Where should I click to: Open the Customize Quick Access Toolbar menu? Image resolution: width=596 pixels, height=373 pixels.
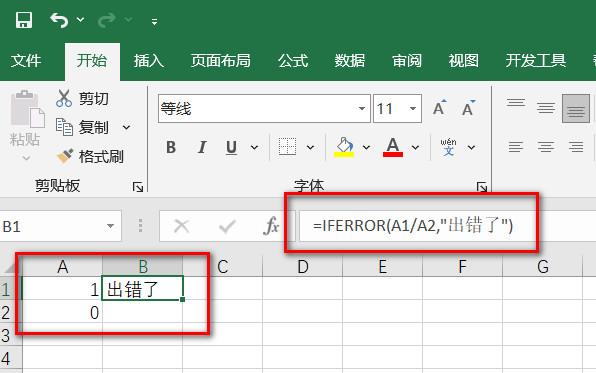pos(154,22)
